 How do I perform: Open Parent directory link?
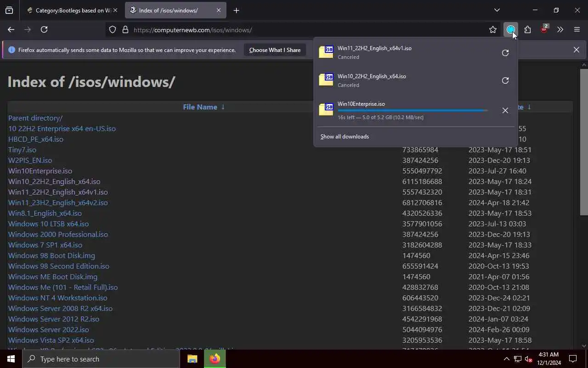[35, 118]
